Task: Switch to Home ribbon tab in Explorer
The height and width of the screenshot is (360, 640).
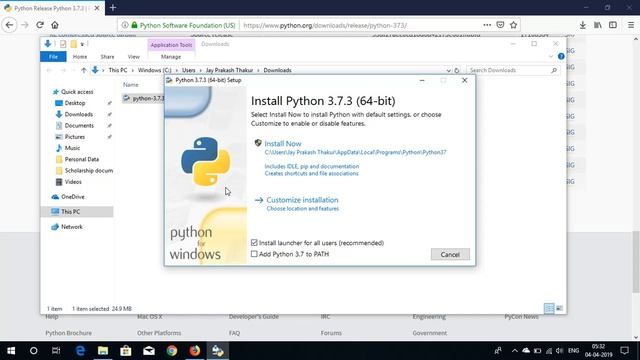Action: coord(80,57)
